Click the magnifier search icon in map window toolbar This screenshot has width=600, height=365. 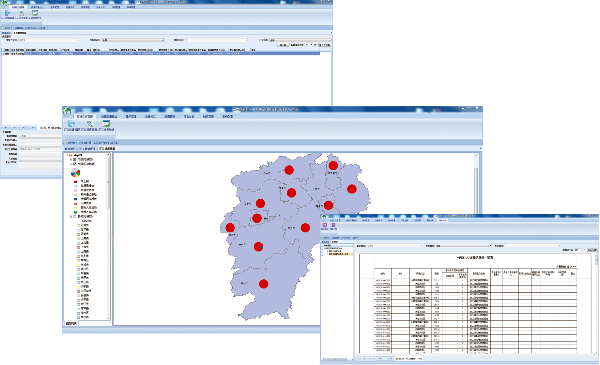(89, 124)
